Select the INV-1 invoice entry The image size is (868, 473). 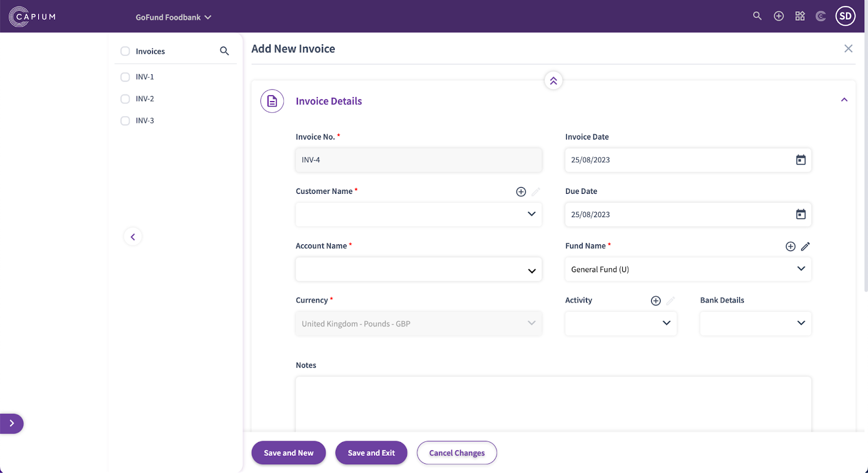145,77
